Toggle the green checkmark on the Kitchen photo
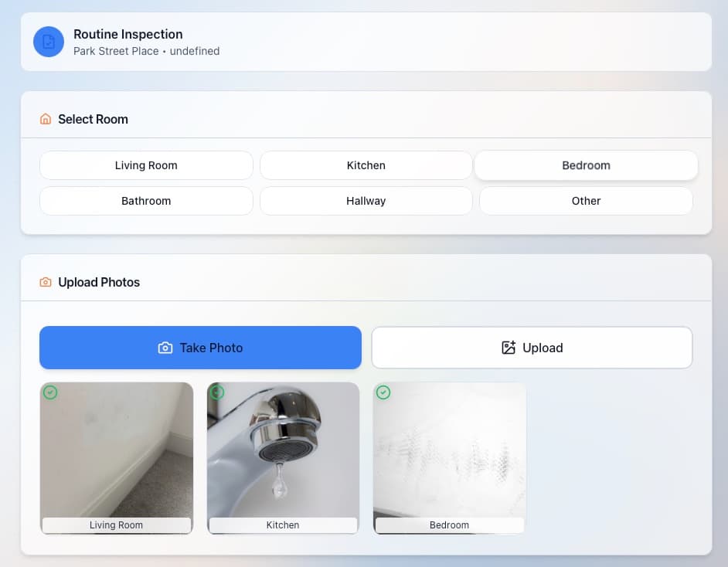This screenshot has width=728, height=567. 216,392
